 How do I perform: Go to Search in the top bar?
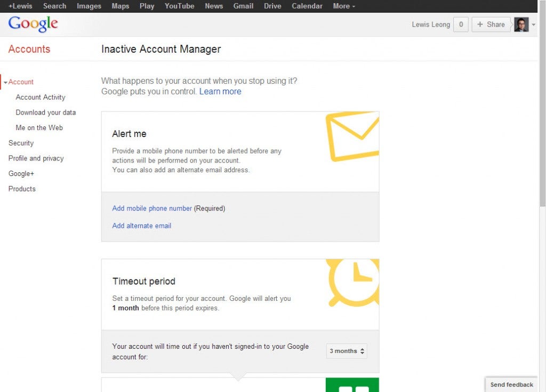(x=55, y=6)
